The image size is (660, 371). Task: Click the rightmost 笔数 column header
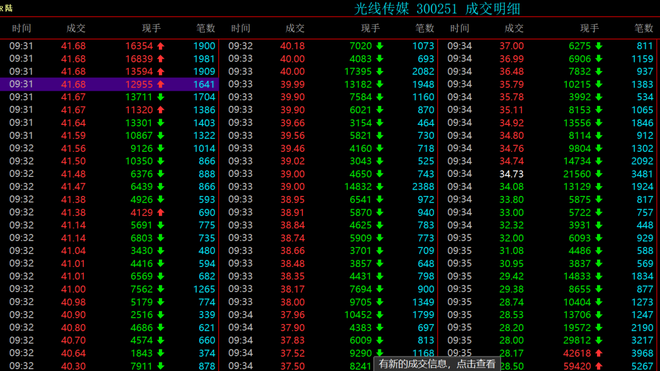pyautogui.click(x=644, y=28)
